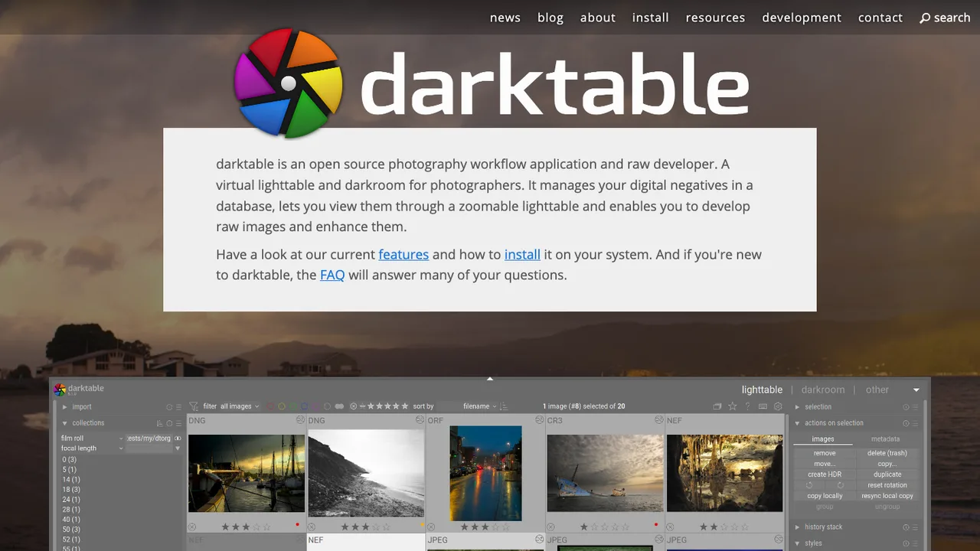Click reset icon on history stack module
980x551 pixels.
click(906, 527)
